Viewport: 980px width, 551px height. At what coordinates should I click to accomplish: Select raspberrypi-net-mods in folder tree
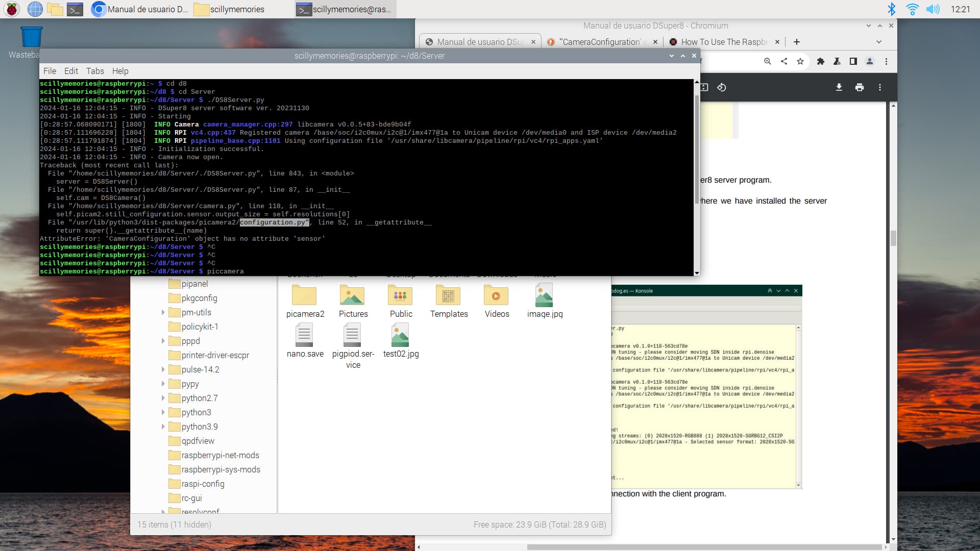220,455
